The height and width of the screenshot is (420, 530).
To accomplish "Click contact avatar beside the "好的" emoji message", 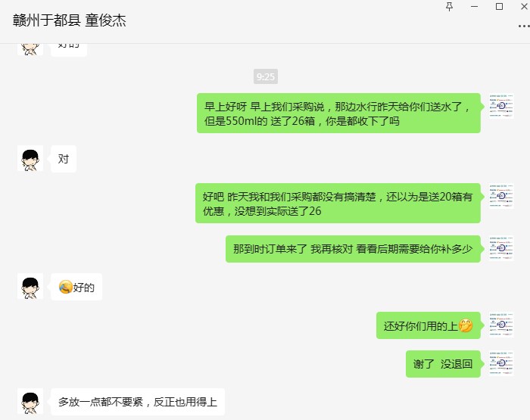I will pyautogui.click(x=30, y=286).
